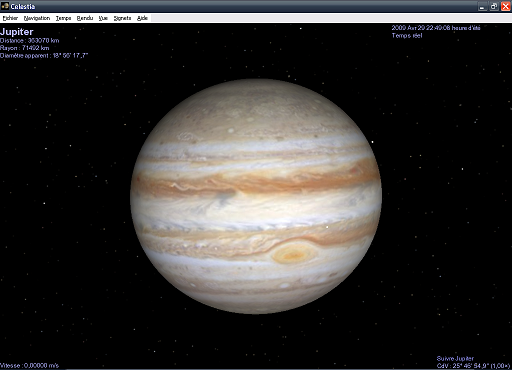512x370 pixels.
Task: Click the 'Temps réel' status text
Action: [x=407, y=35]
